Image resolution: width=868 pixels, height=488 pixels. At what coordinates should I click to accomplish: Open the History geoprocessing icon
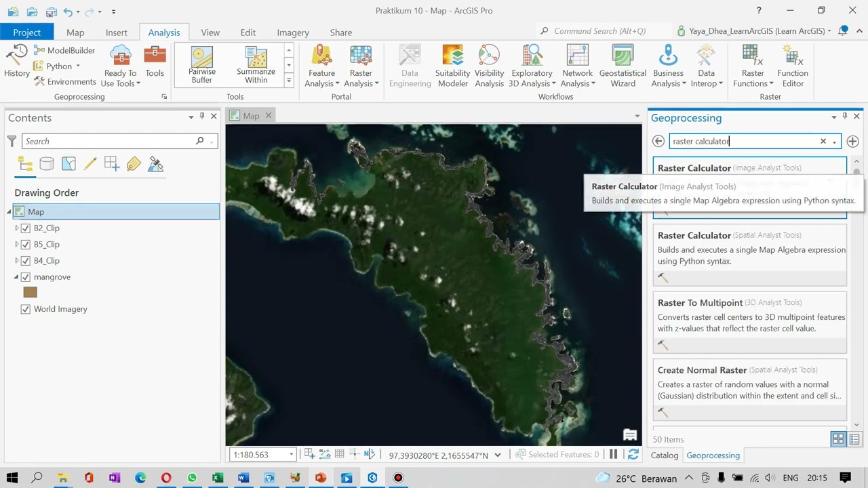pyautogui.click(x=16, y=60)
